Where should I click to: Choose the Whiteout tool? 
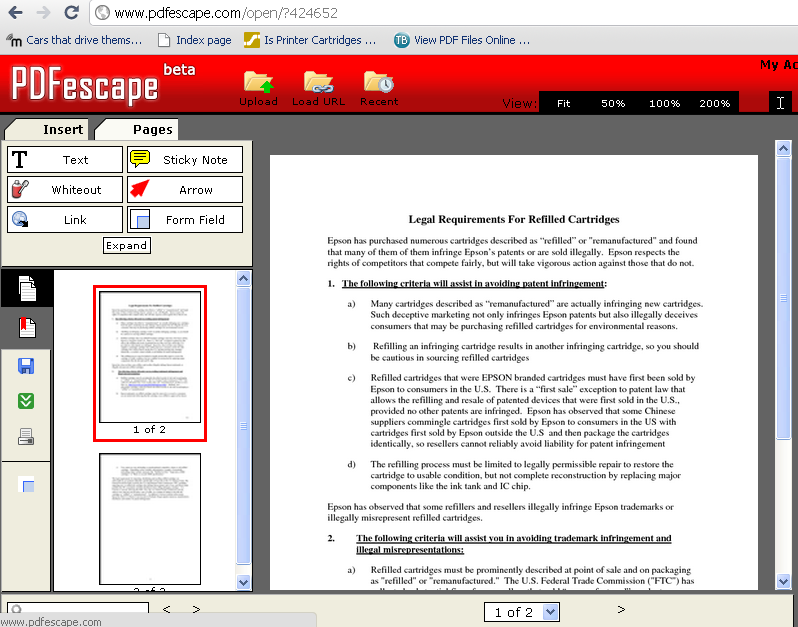coord(64,190)
